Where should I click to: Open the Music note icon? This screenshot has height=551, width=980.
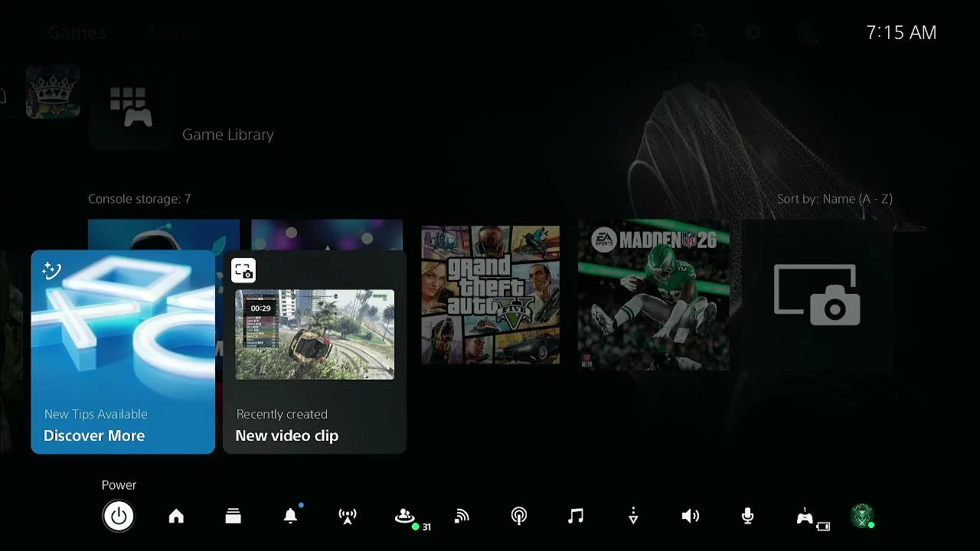tap(576, 517)
